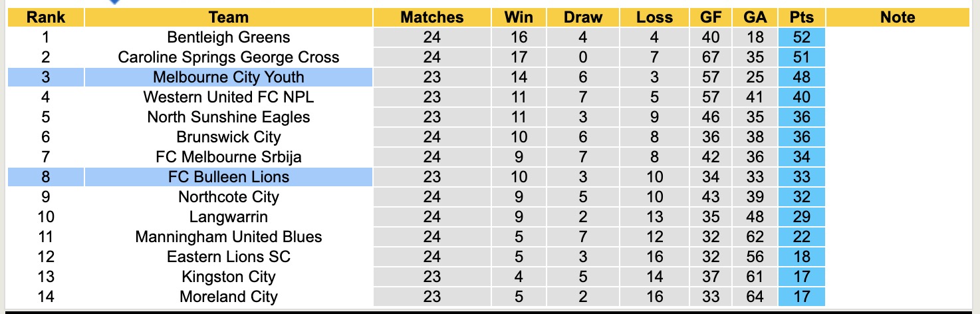Open the Bentleigh Greens team link
Viewport: 980px width, 314px height.
click(x=228, y=37)
